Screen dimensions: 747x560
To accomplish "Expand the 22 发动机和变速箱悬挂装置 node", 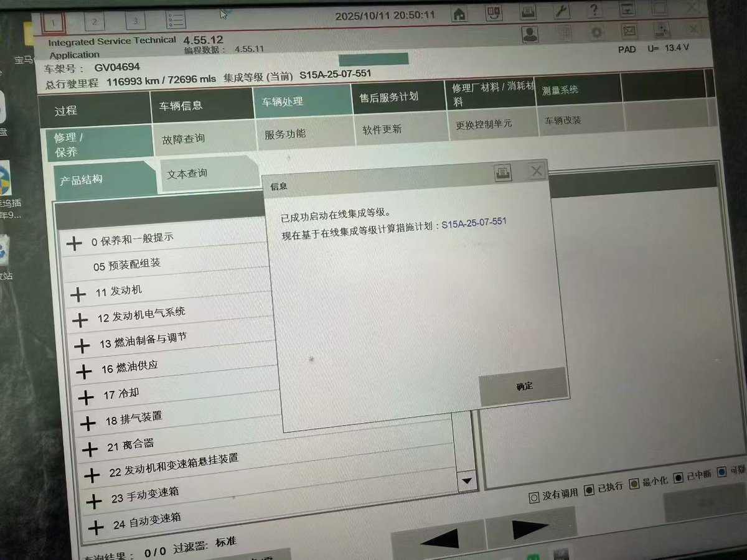I will (x=92, y=475).
